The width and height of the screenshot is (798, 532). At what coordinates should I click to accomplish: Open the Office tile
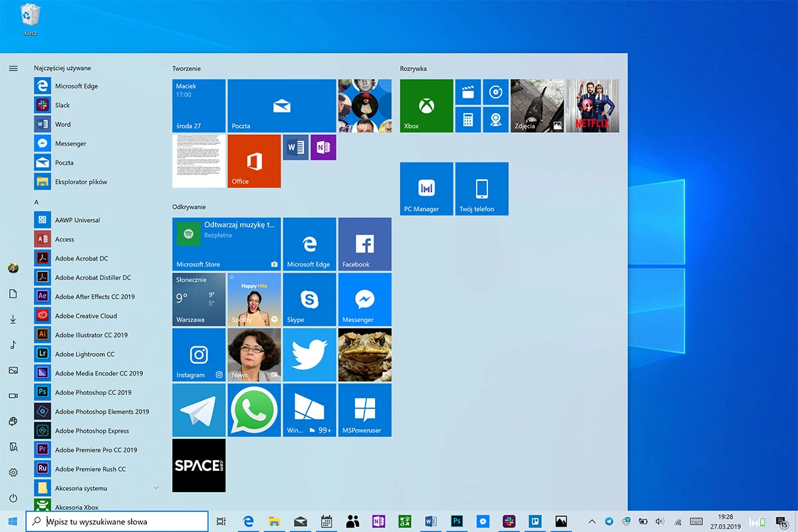[x=254, y=161]
